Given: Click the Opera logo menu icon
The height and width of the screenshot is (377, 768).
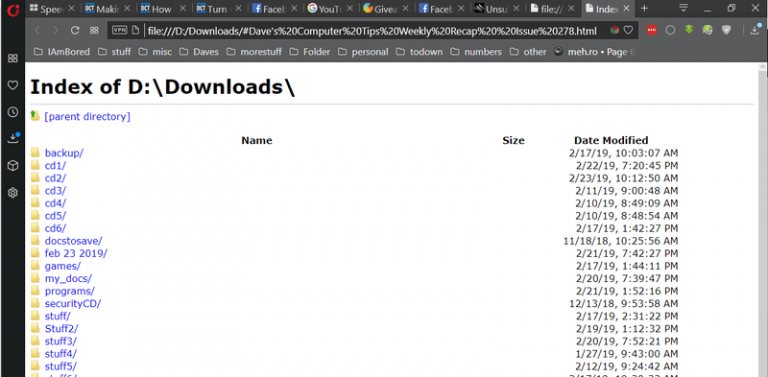Looking at the screenshot, I should 13,9.
